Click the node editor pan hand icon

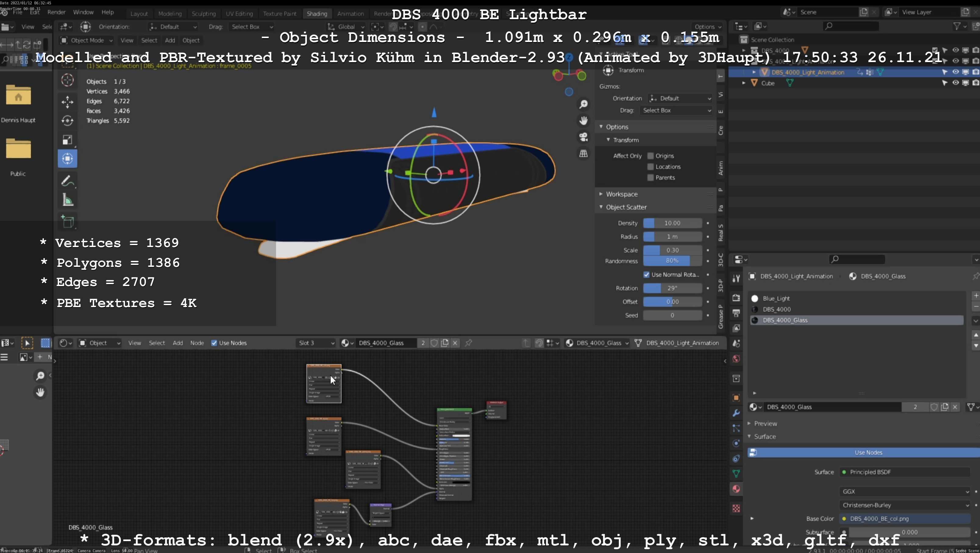point(40,392)
